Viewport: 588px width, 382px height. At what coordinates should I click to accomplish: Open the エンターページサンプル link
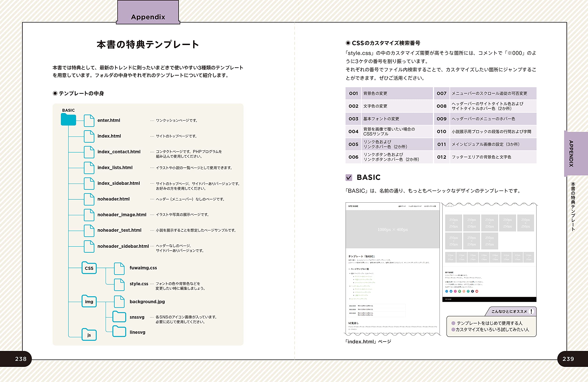tap(359, 299)
